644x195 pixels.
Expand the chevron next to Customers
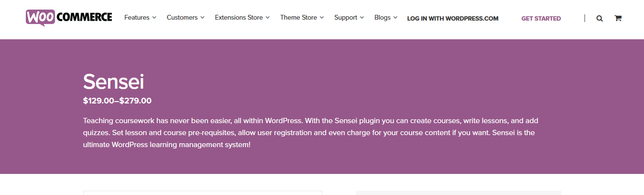pos(202,18)
